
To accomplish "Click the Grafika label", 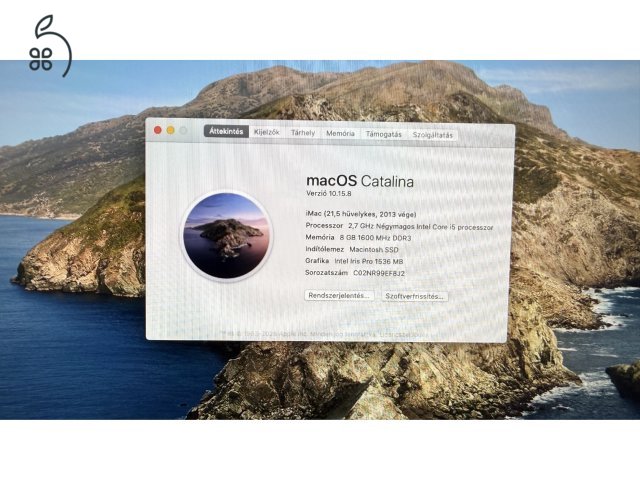I will tap(317, 260).
